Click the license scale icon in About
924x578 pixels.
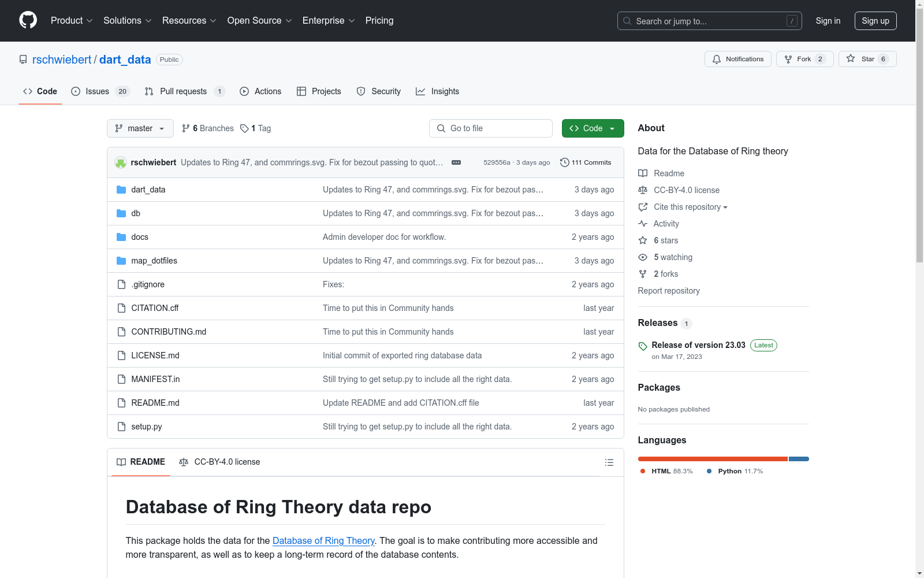pyautogui.click(x=643, y=190)
